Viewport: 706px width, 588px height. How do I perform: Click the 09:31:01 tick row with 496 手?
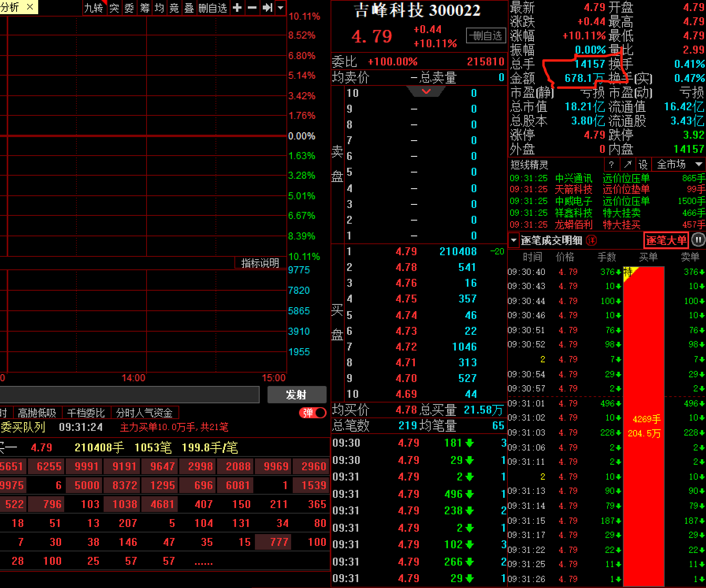point(606,403)
